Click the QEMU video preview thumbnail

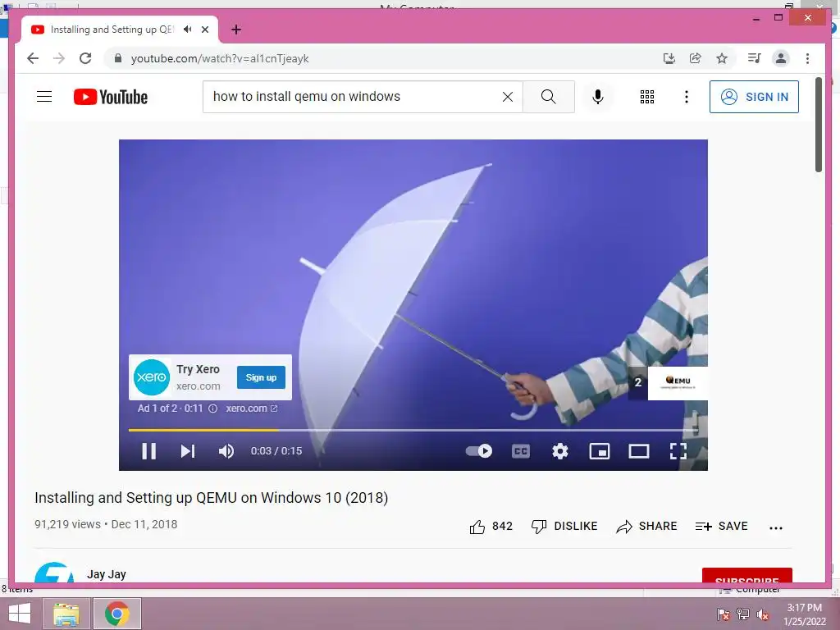[x=678, y=383]
